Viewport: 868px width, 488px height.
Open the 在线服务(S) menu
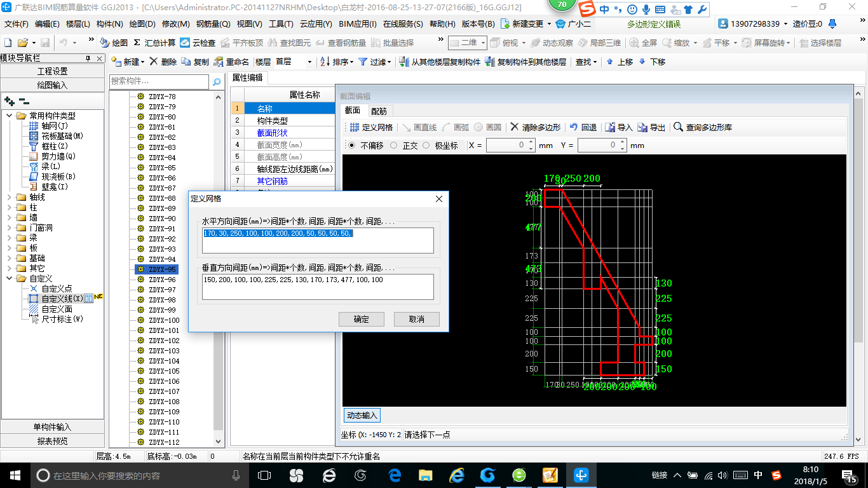(403, 24)
